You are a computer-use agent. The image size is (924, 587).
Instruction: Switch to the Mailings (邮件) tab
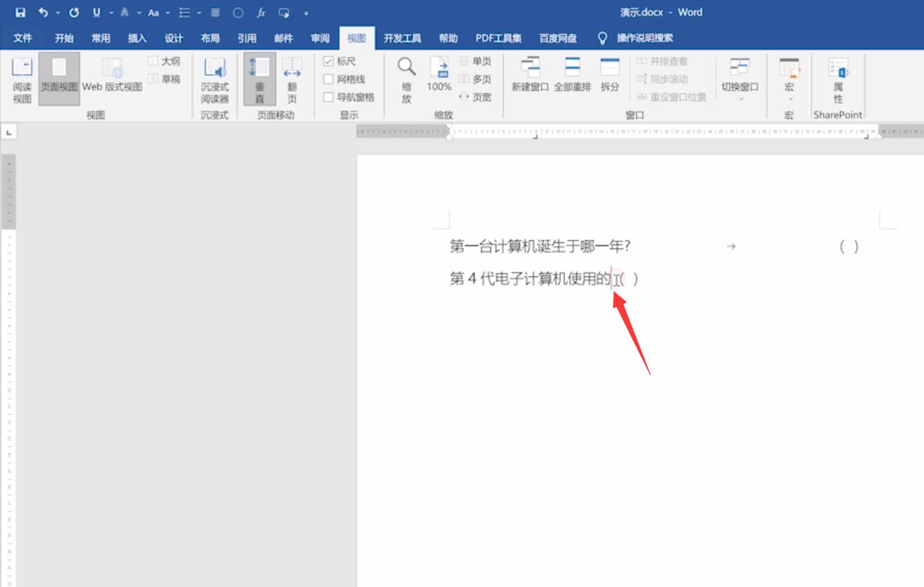(x=283, y=38)
